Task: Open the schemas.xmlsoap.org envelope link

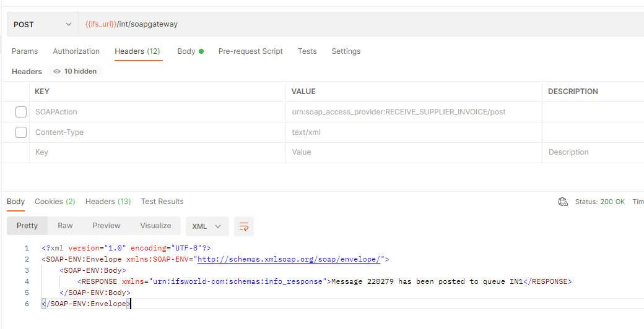Action: (291, 259)
